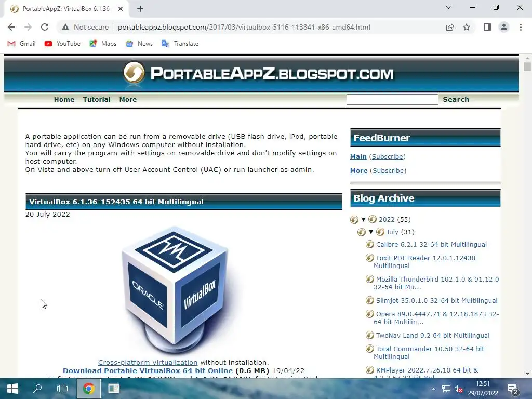Open the Gmail bookmark
This screenshot has height=399, width=532.
22,44
